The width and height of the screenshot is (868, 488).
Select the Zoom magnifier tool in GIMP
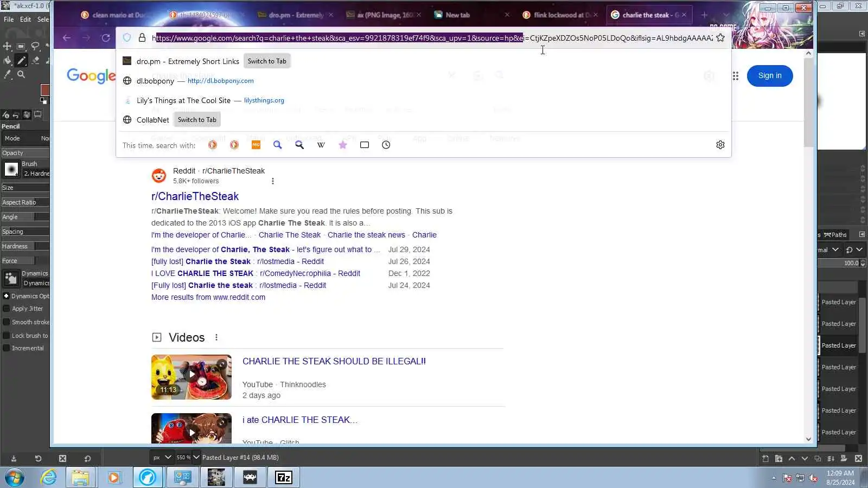point(21,74)
